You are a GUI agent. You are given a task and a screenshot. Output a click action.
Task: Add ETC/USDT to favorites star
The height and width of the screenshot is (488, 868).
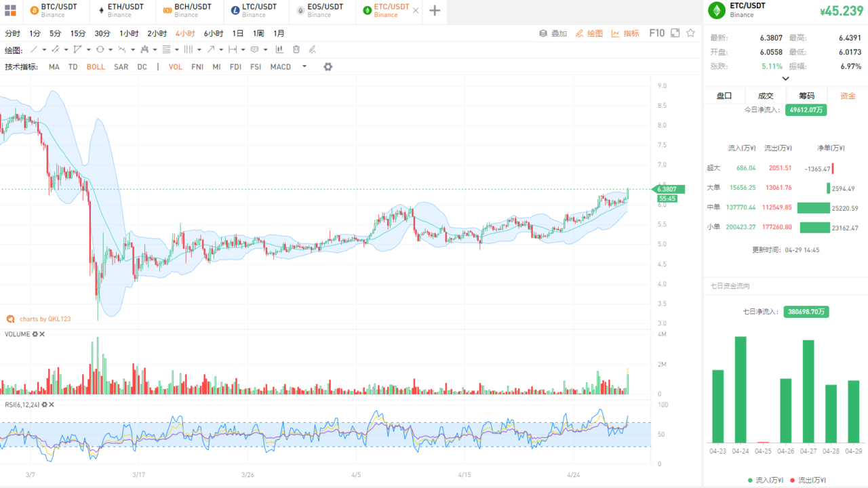(x=690, y=33)
